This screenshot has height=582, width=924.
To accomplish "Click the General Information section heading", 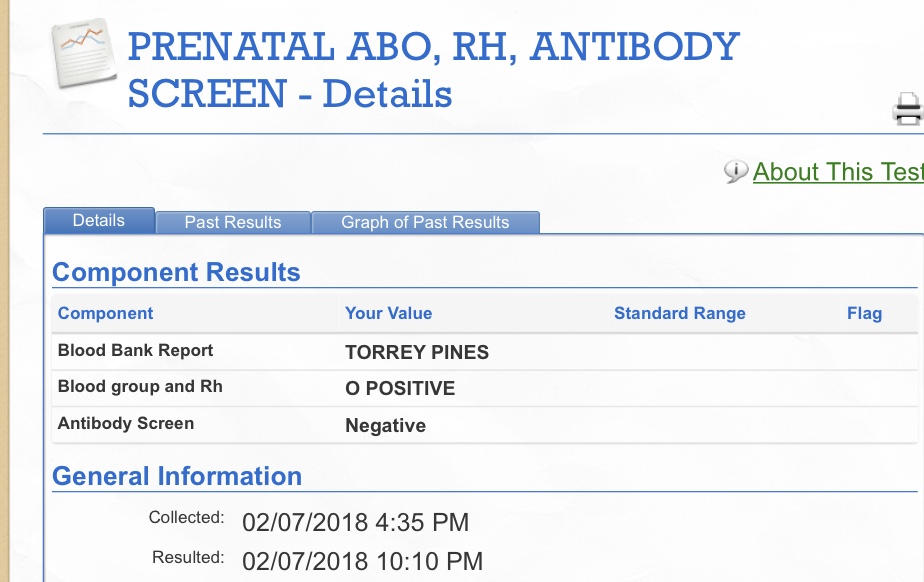I will 177,476.
